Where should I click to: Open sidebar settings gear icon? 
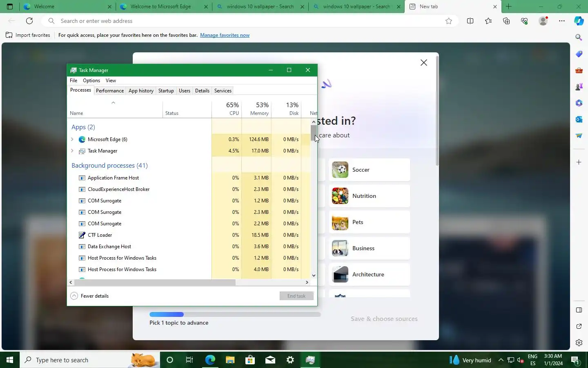click(x=579, y=343)
